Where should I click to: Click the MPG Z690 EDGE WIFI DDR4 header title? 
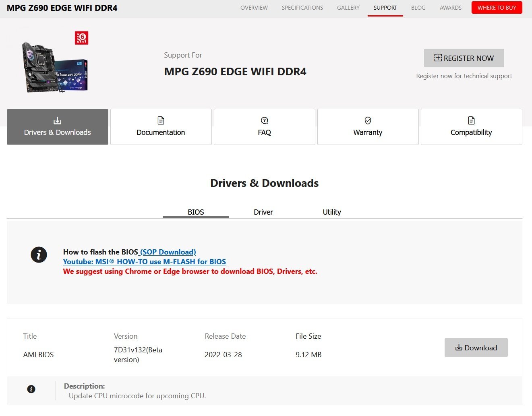tap(62, 8)
